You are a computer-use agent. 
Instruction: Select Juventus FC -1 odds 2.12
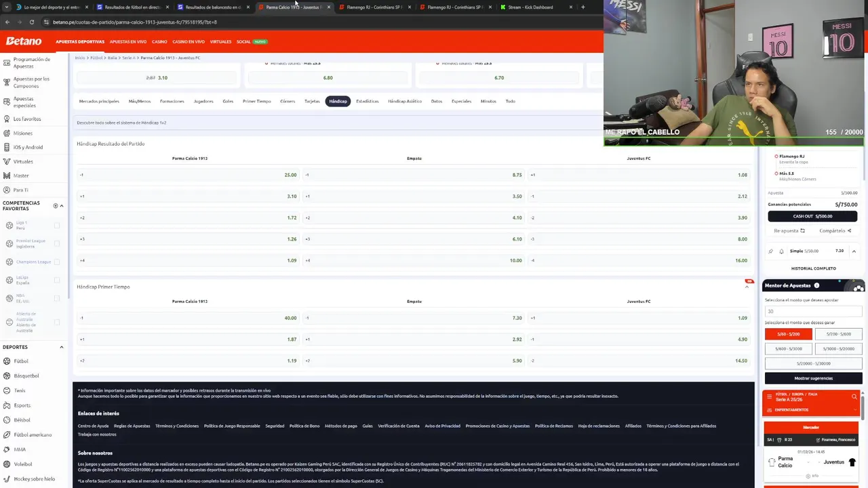click(638, 197)
